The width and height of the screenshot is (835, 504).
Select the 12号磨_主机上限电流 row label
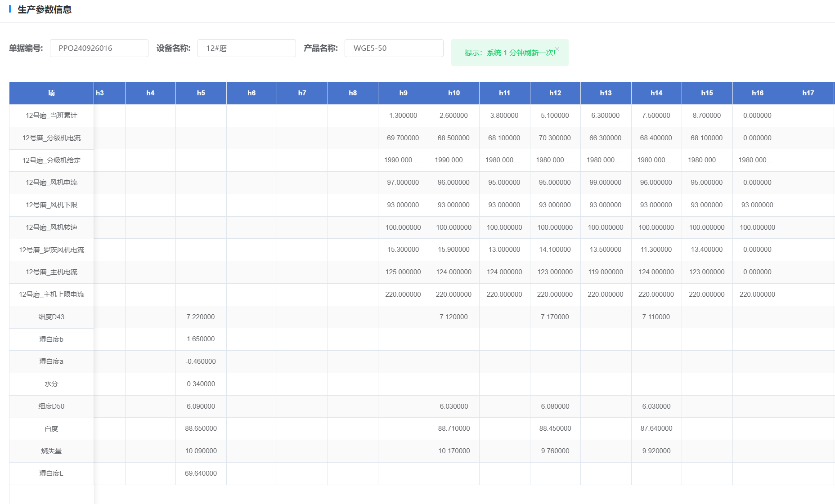coord(51,294)
